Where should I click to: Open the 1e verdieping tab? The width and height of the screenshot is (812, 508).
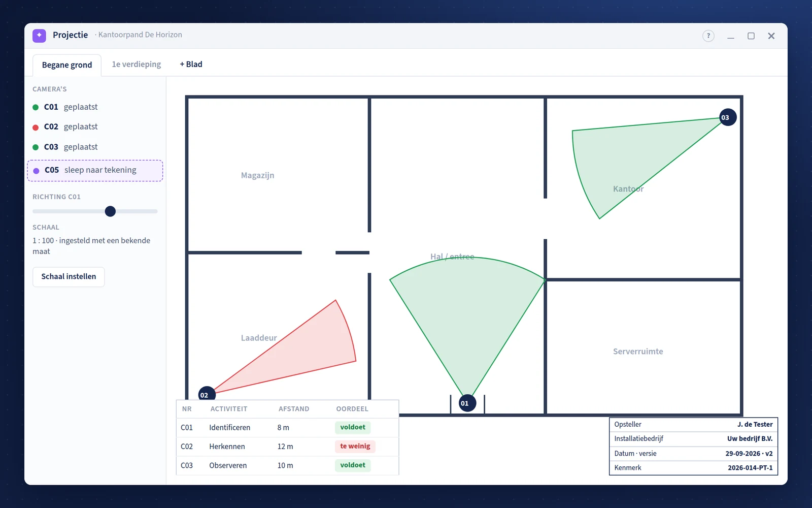tap(137, 65)
